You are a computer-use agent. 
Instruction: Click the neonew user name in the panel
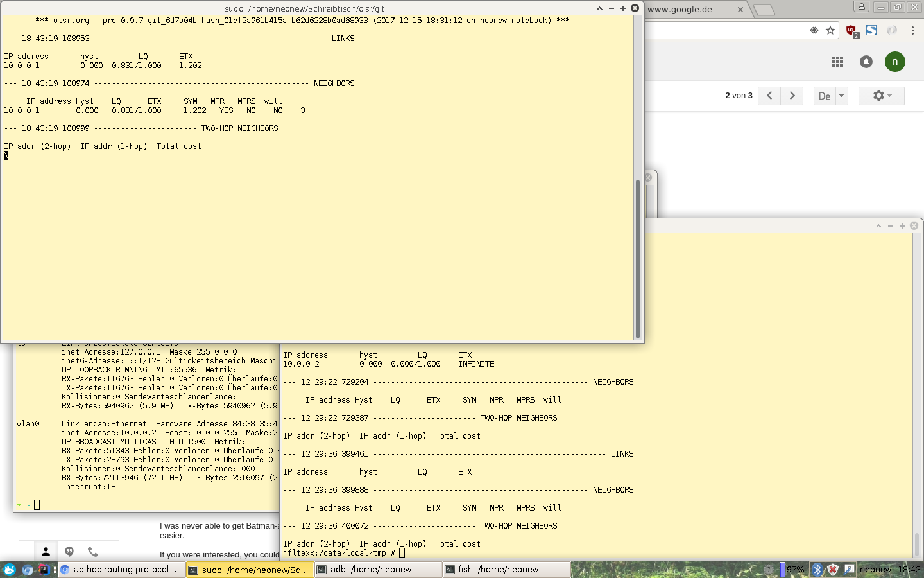click(875, 570)
